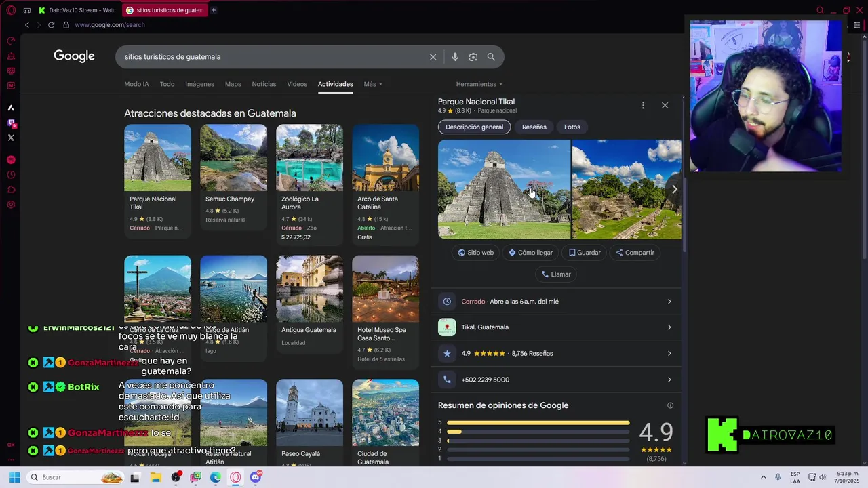
Task: Go back to the previous page
Action: pyautogui.click(x=27, y=25)
